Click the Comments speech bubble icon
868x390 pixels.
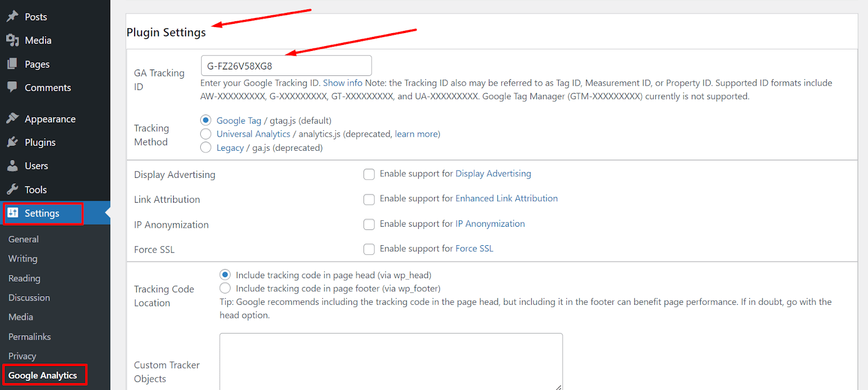pos(12,87)
